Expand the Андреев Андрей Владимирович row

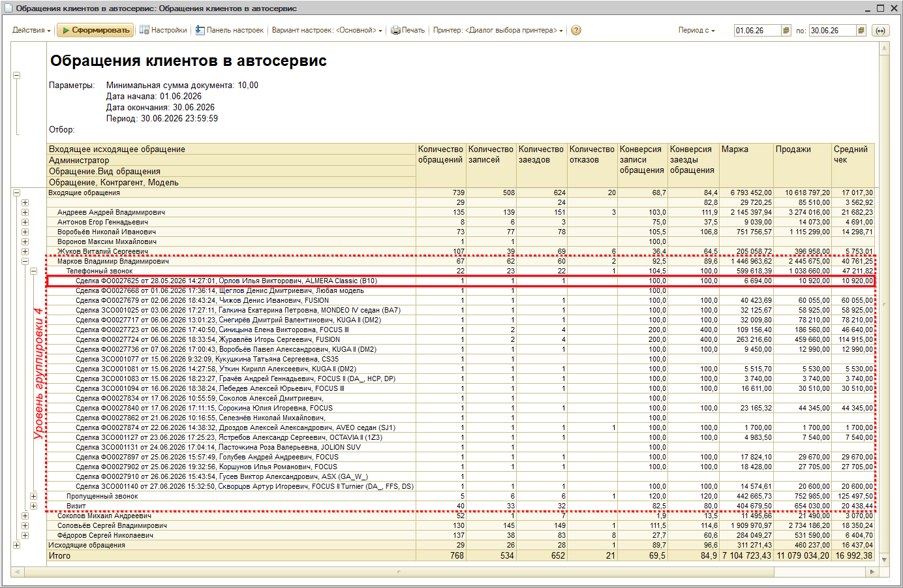pos(25,212)
